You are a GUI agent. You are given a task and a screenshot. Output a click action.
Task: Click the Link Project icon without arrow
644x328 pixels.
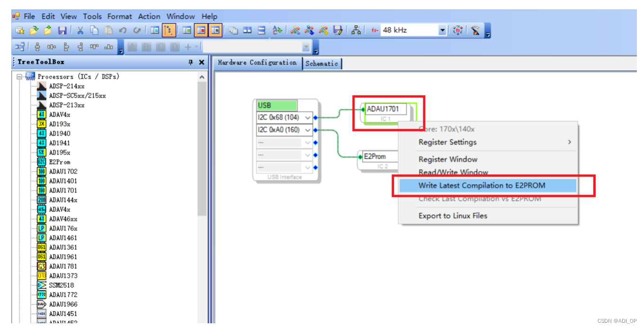[295, 30]
